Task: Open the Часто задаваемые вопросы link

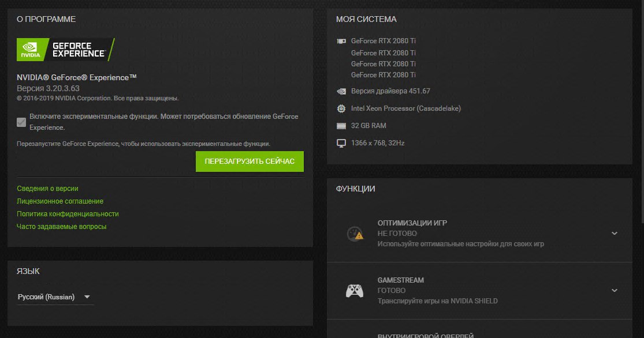Action: tap(62, 227)
